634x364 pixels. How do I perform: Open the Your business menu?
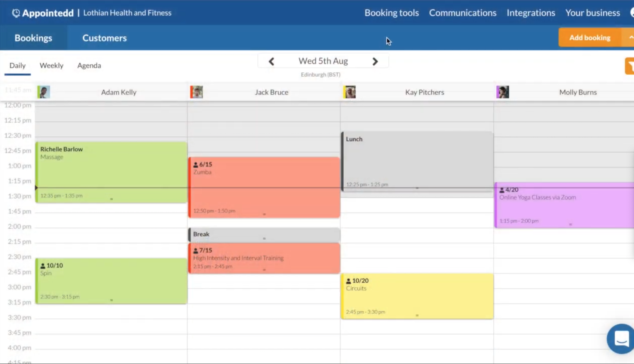(x=592, y=13)
